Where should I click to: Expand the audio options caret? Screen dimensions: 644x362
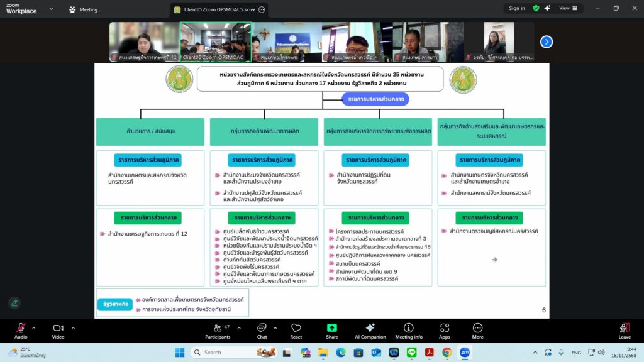[34, 327]
